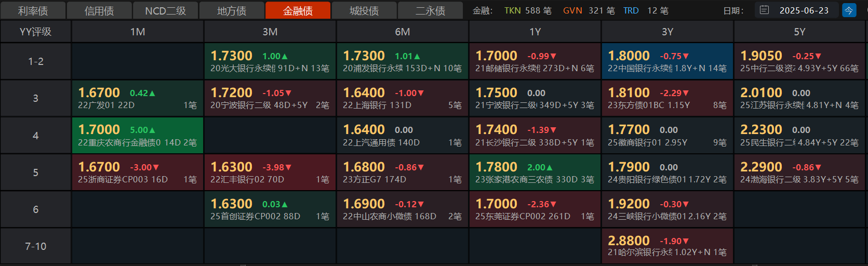Open the 21邮储银行永续 cell
The image size is (868, 266).
click(535, 61)
